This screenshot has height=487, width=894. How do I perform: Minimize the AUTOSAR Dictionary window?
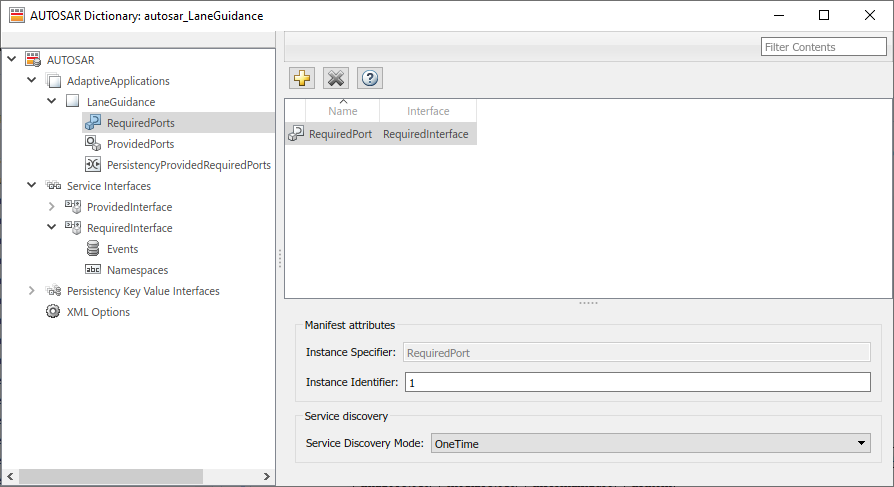click(779, 15)
